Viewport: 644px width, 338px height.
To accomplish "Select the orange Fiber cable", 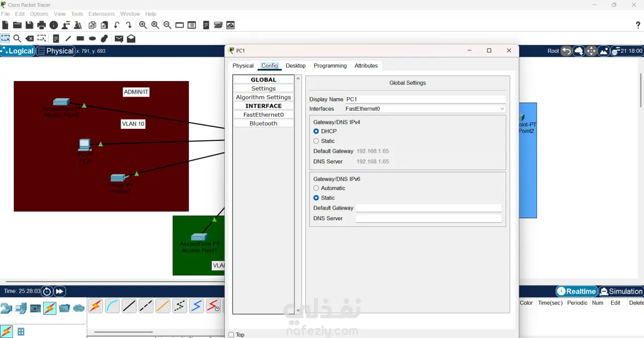I will tap(163, 305).
